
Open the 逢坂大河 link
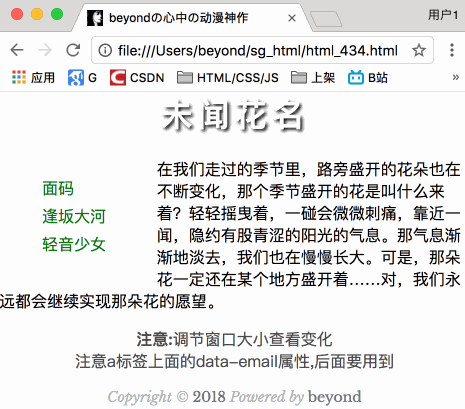tap(74, 216)
